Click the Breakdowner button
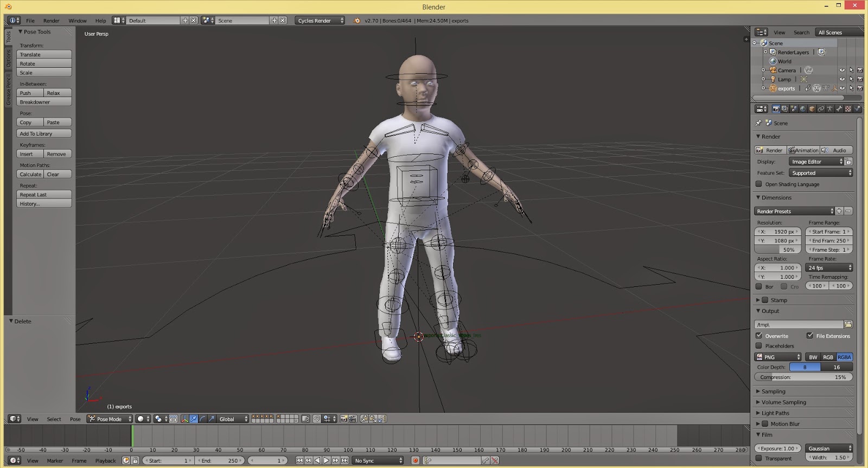The height and width of the screenshot is (468, 868). [44, 102]
